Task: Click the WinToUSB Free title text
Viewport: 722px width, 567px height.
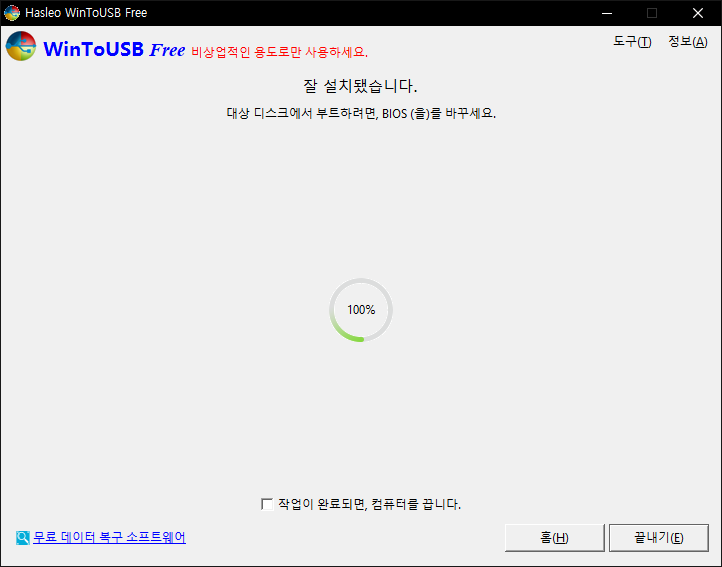Action: pyautogui.click(x=114, y=49)
